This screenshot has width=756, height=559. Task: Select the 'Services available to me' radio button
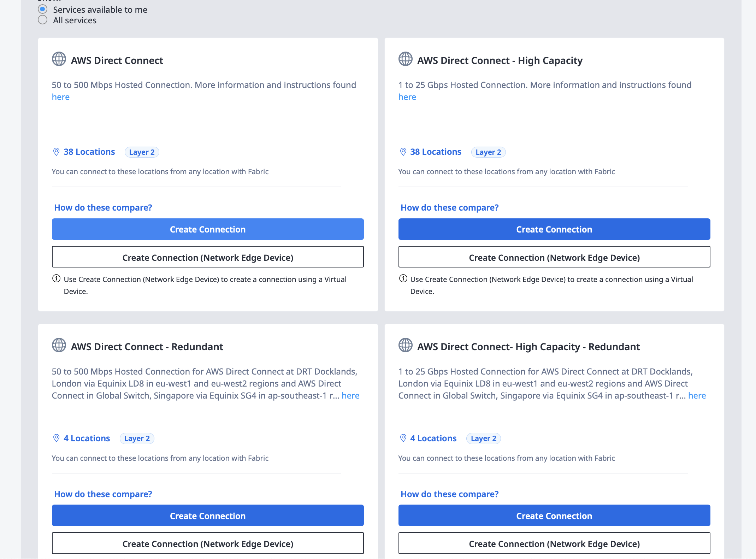[42, 9]
